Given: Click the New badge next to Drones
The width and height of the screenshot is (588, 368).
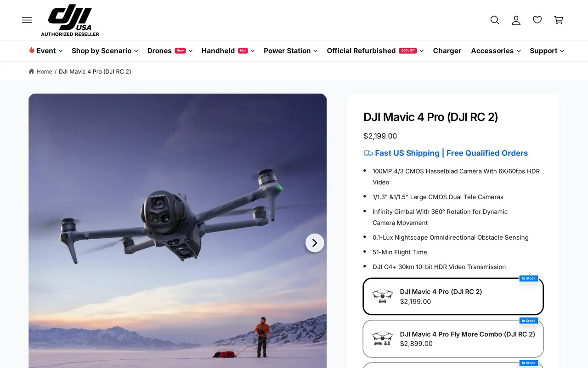Looking at the screenshot, I should pyautogui.click(x=180, y=51).
